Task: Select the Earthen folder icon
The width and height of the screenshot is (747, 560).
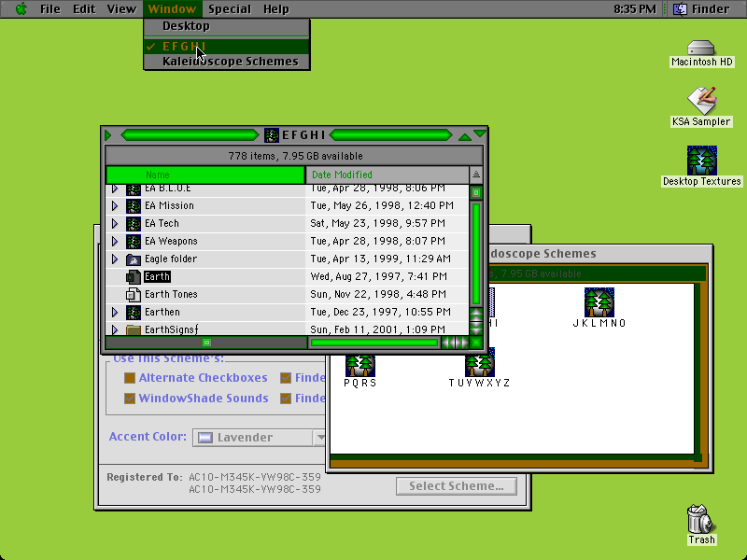Action: (134, 313)
